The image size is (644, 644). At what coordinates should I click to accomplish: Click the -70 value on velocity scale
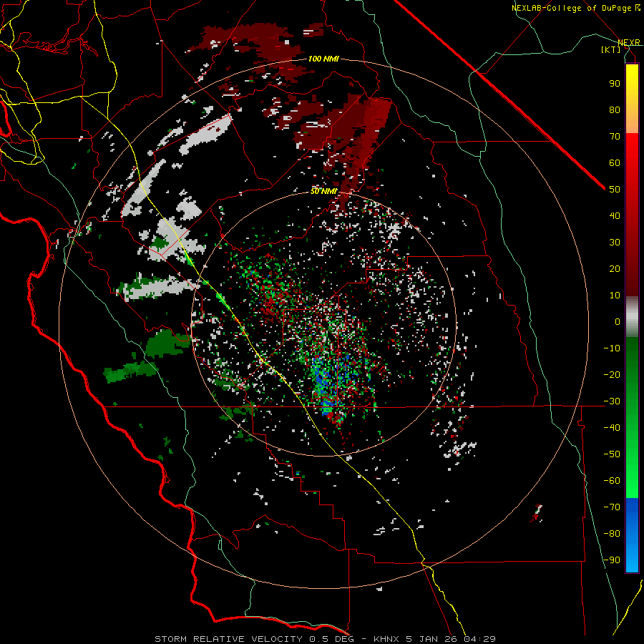(612, 507)
